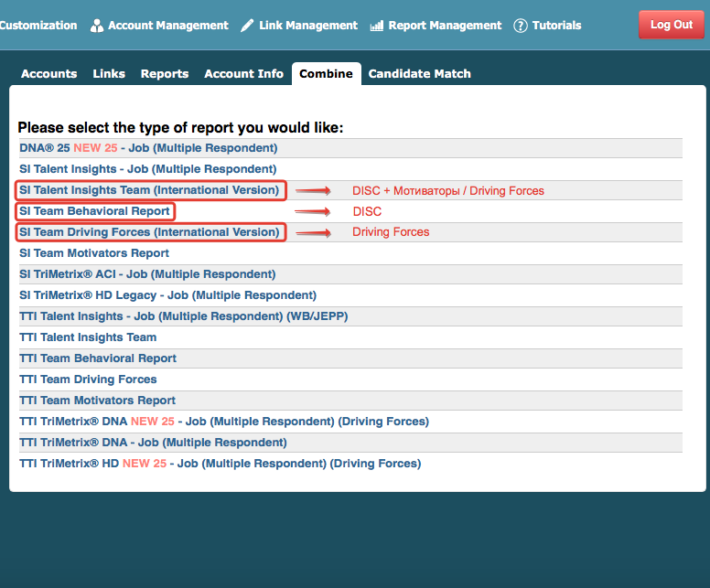Open SI TriMetrix ACI Job report

click(x=147, y=274)
